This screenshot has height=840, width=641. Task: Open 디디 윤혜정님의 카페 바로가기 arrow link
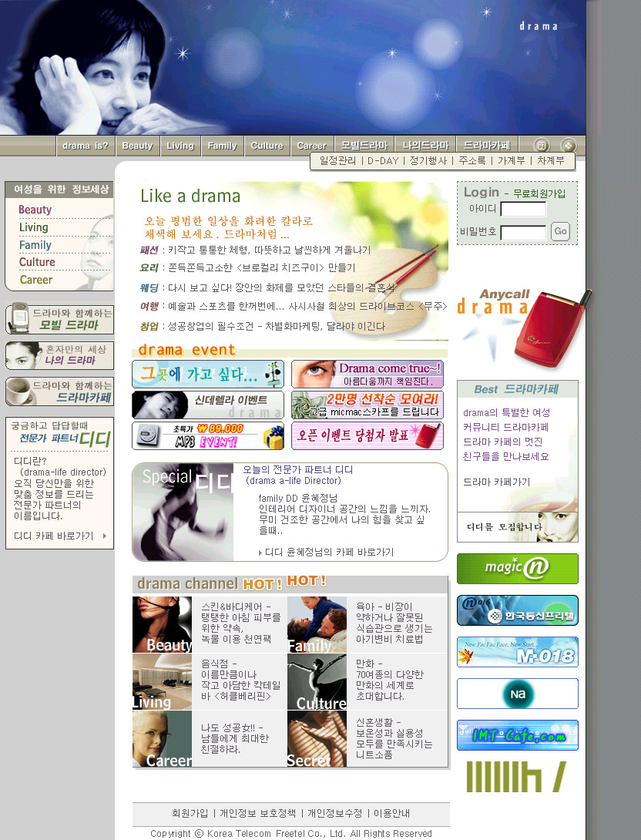click(x=328, y=552)
